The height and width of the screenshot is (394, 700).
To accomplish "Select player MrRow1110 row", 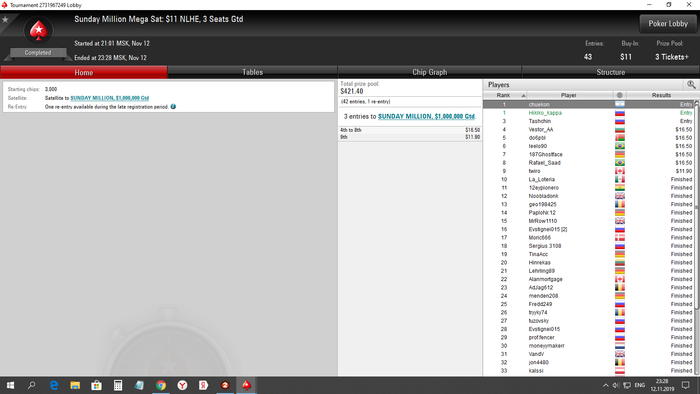I will pos(589,221).
